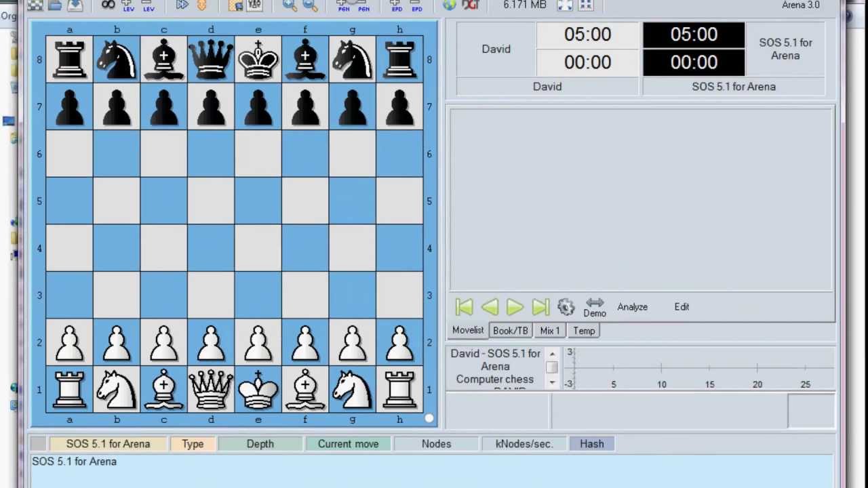Click the Depth column header
The image size is (868, 488).
click(260, 444)
